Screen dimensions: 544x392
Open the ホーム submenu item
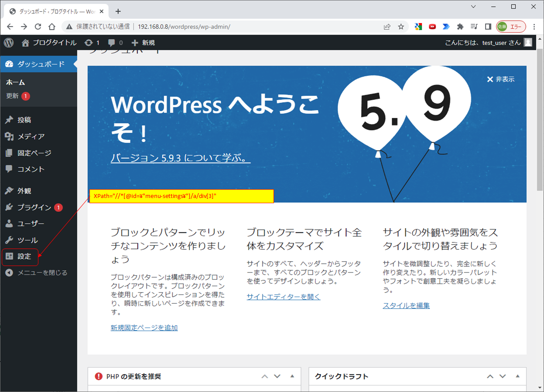[16, 82]
